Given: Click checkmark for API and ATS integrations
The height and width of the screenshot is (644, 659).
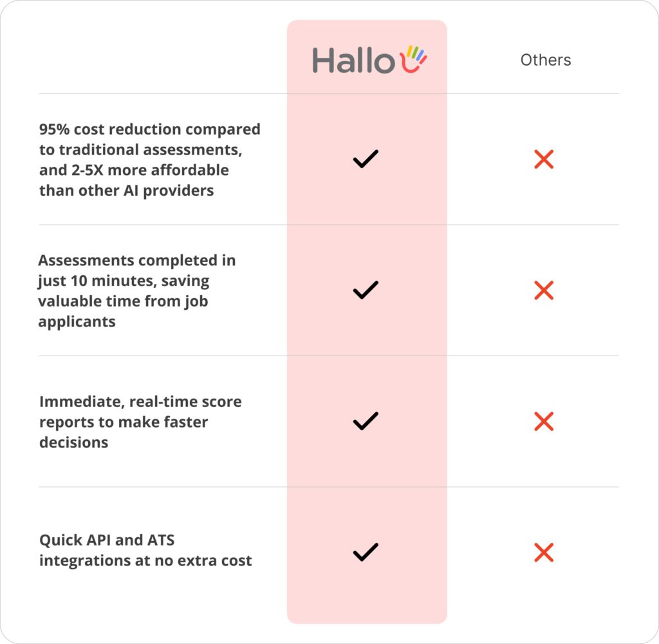Looking at the screenshot, I should 366,553.
